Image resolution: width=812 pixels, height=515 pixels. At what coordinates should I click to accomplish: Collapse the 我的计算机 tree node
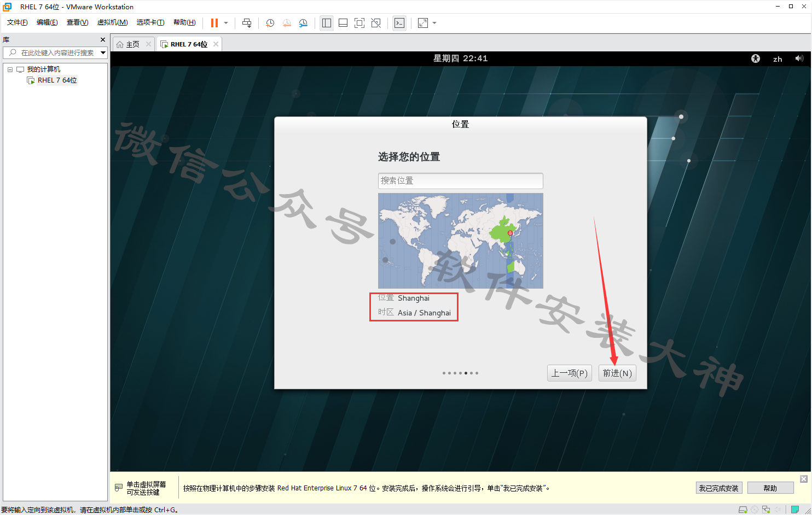[10, 69]
